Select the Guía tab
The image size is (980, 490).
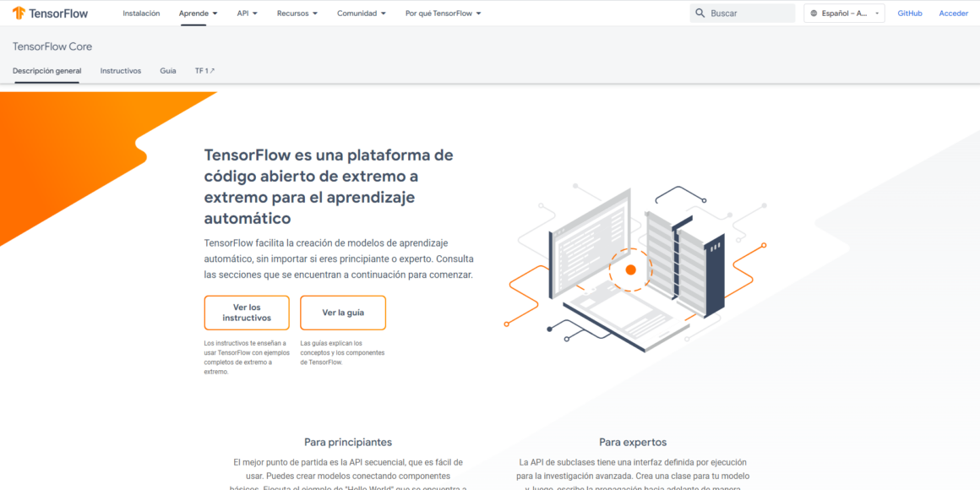(167, 71)
